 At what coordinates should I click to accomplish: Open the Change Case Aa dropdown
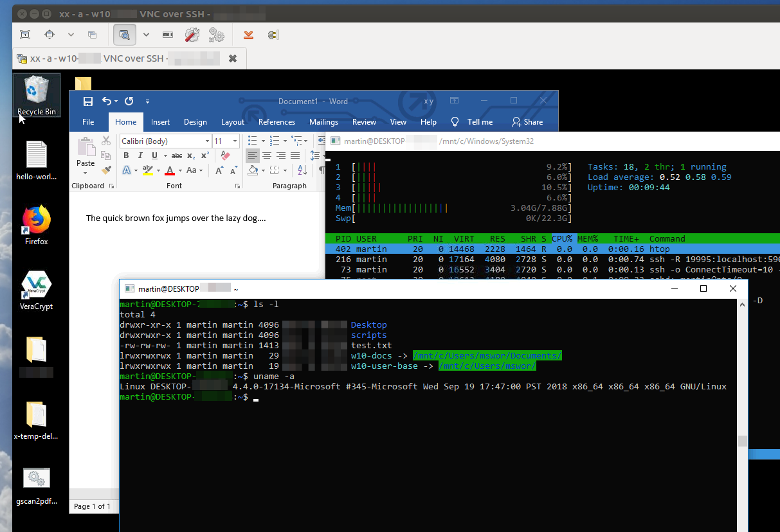coord(193,170)
